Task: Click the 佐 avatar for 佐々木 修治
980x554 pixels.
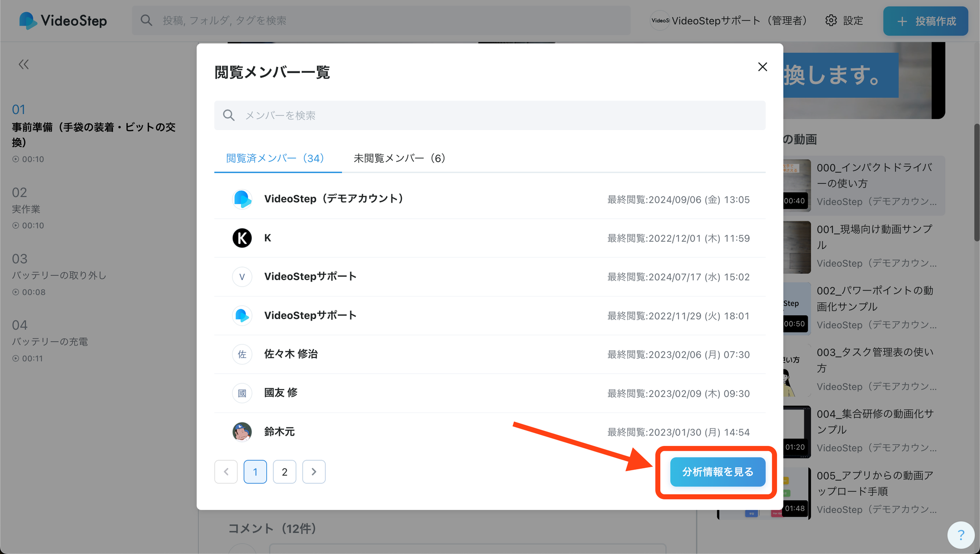Action: pyautogui.click(x=242, y=354)
